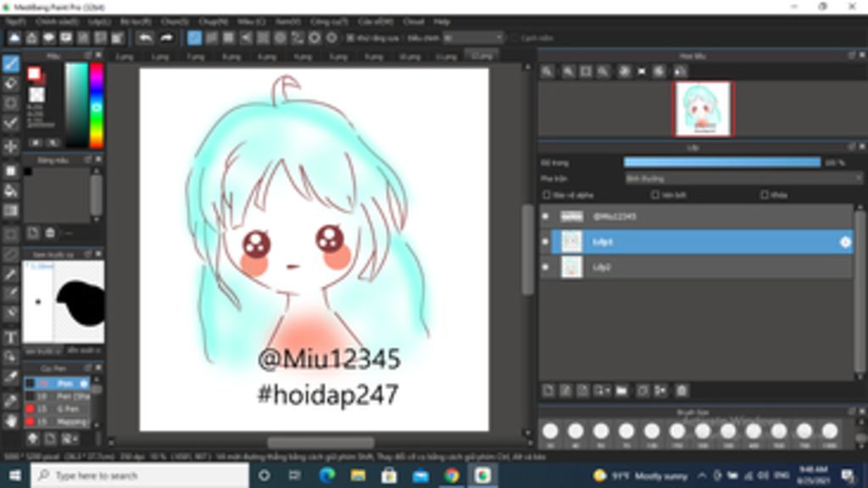Toggle the Bảo vệ alpha checkbox
This screenshot has width=868, height=488.
coord(547,195)
